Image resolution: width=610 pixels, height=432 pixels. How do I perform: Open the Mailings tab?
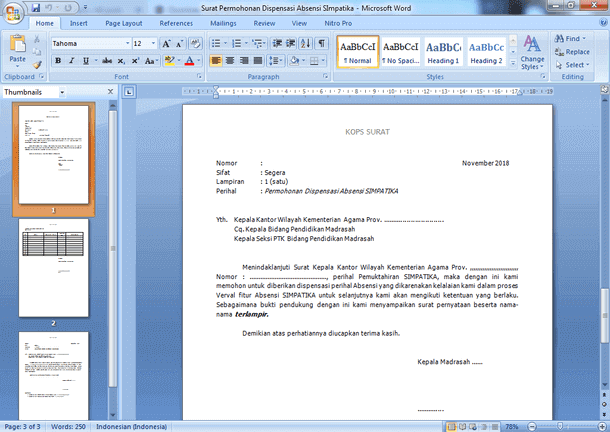(224, 22)
